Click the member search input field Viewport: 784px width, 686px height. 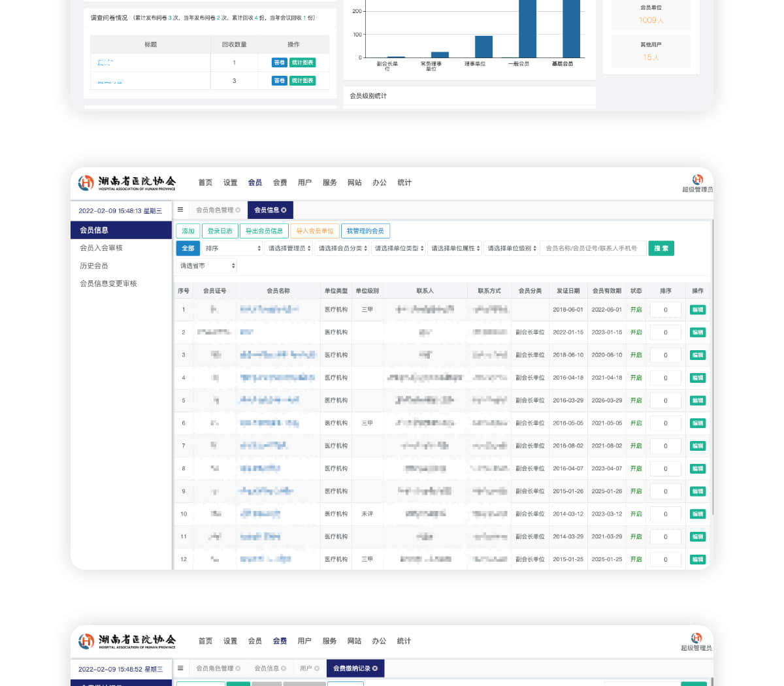[x=592, y=248]
